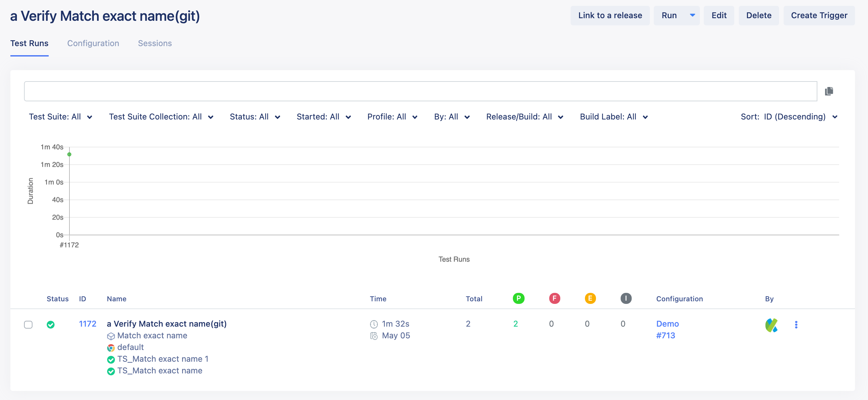
Task: Open the kebab menu for run 1172
Action: (x=797, y=325)
